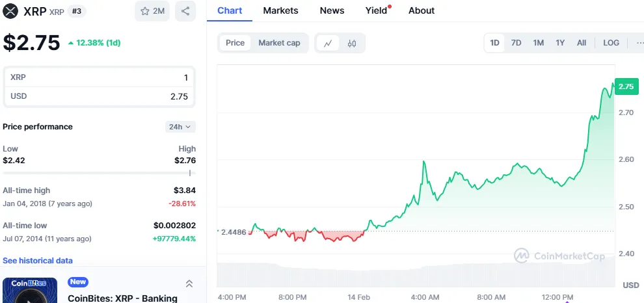Click the 12.38% (1d) change value
644x303 pixels.
tap(98, 43)
